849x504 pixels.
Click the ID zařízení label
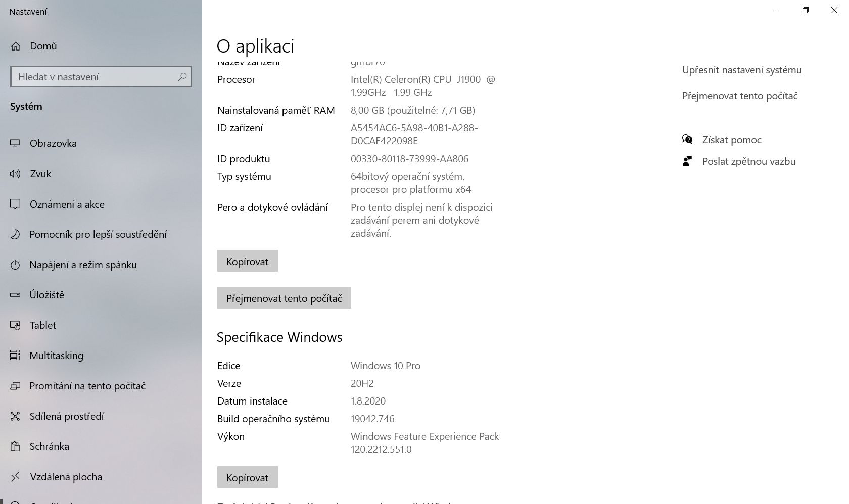[240, 128]
